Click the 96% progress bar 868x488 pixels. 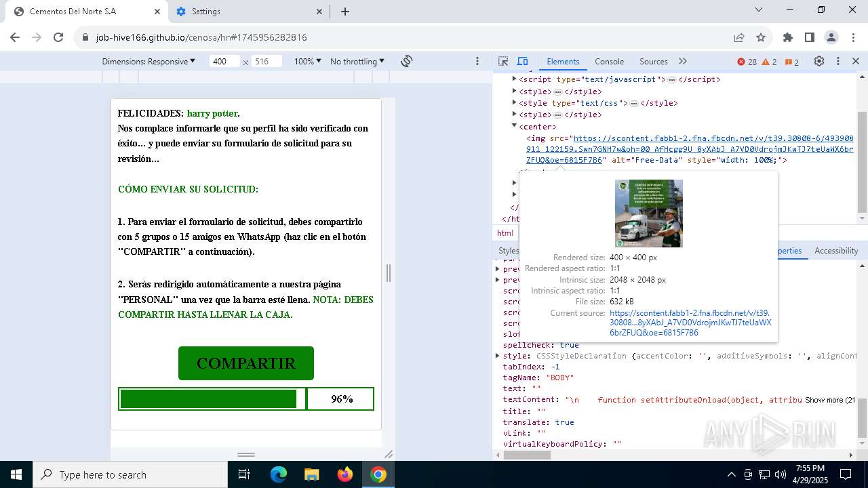(246, 399)
